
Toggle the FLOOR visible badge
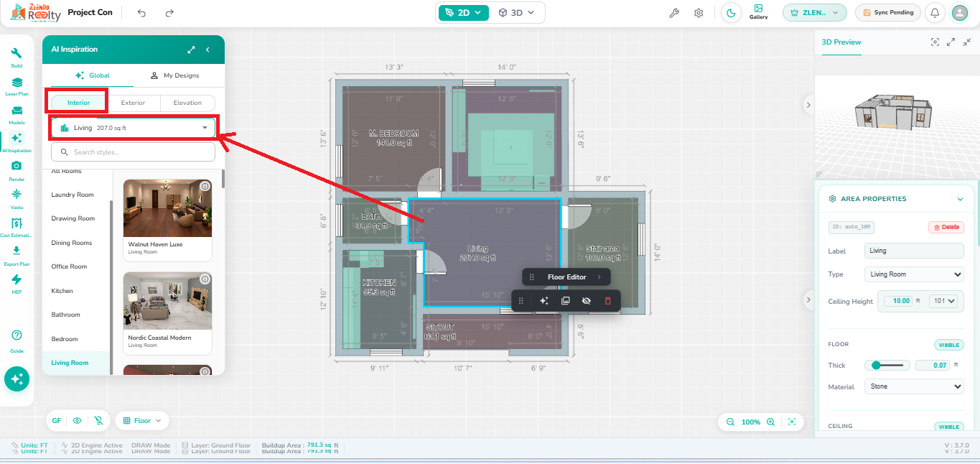pos(948,345)
